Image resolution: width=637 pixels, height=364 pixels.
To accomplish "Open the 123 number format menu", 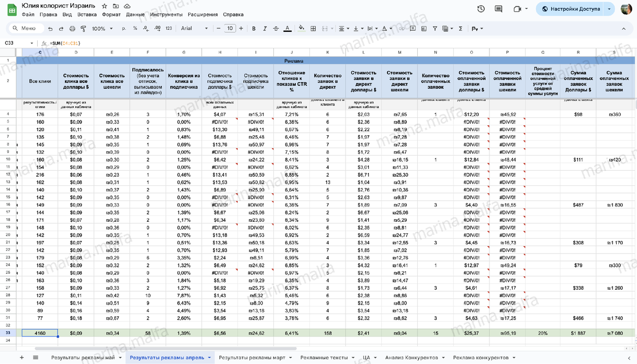I will 168,29.
